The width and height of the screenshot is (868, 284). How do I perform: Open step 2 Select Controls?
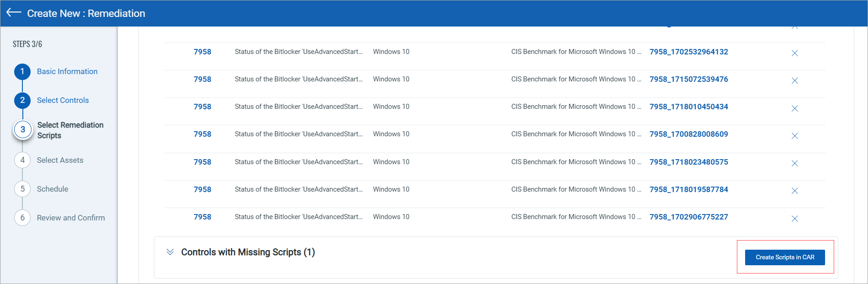point(22,100)
